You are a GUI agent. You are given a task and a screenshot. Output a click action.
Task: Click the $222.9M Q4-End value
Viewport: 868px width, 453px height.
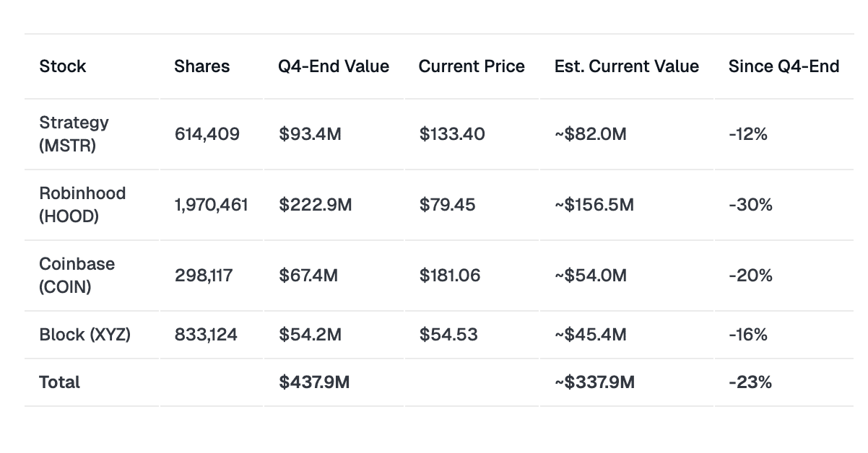(x=316, y=205)
